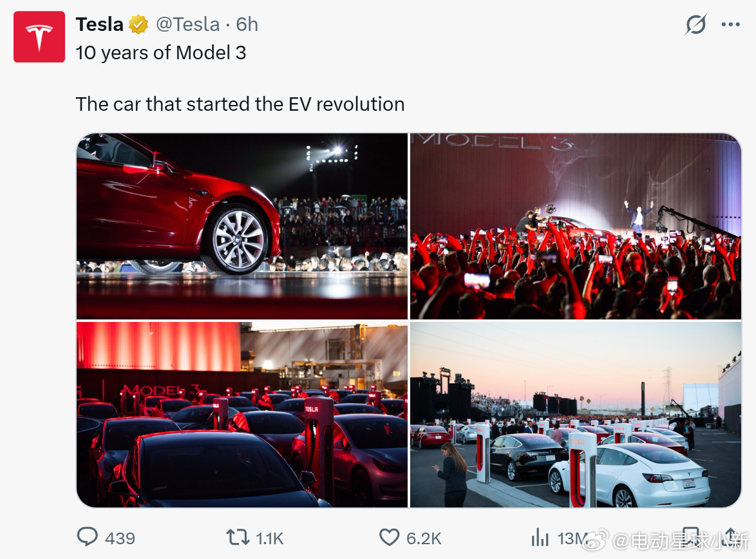Click the share upload arrow icon
This screenshot has height=559, width=756.
tap(730, 537)
